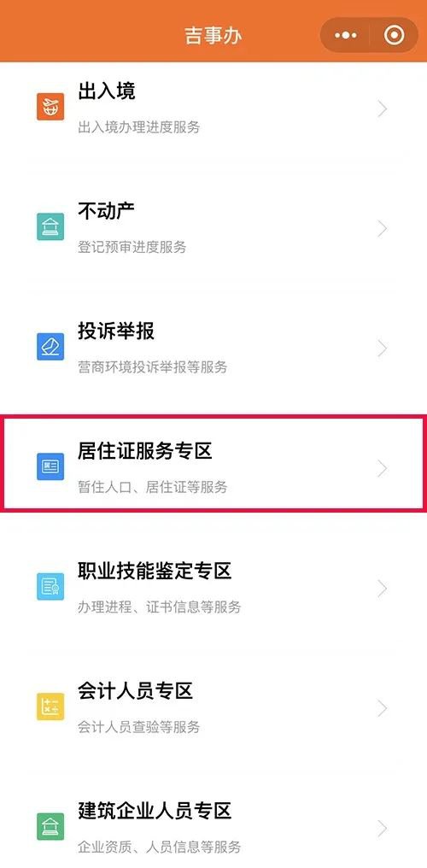Screen dimensions: 427x868
Task: Tap the blue 居住证服务专区 ID card icon
Action: pos(50,466)
